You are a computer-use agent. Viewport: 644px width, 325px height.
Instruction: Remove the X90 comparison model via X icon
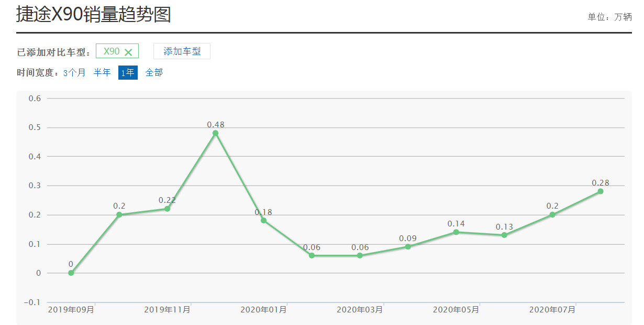coord(128,52)
